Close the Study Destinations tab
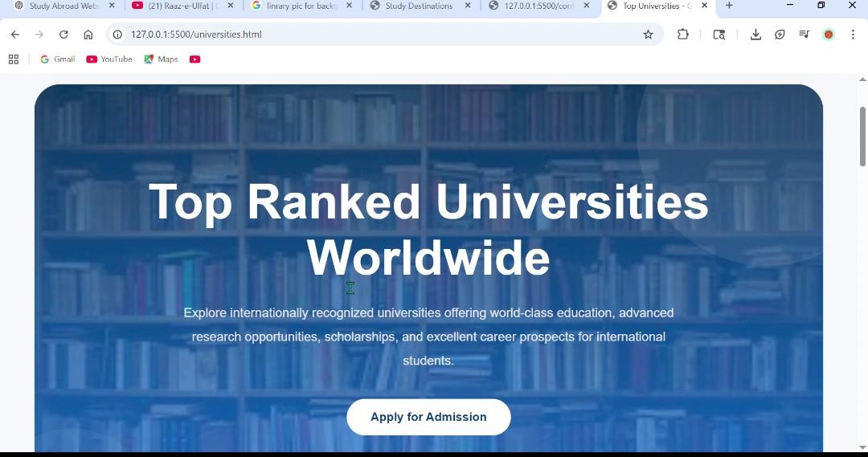Viewport: 868px width, 457px height. point(469,6)
